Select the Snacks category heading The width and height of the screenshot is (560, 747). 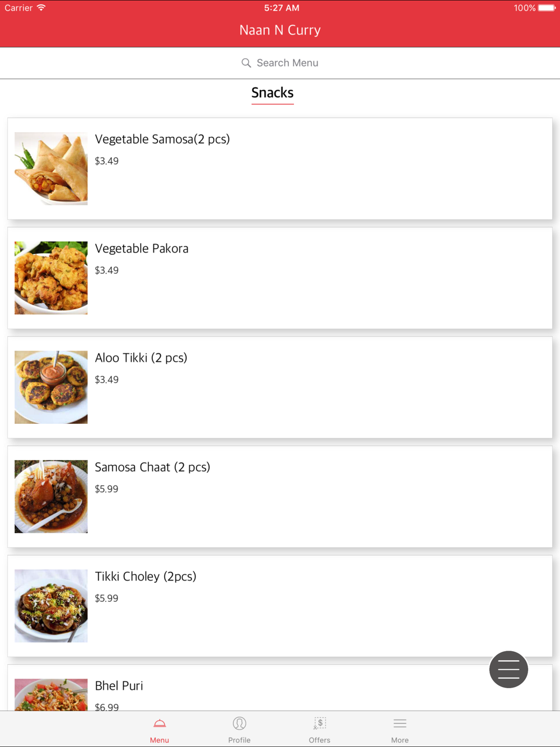pos(272,93)
